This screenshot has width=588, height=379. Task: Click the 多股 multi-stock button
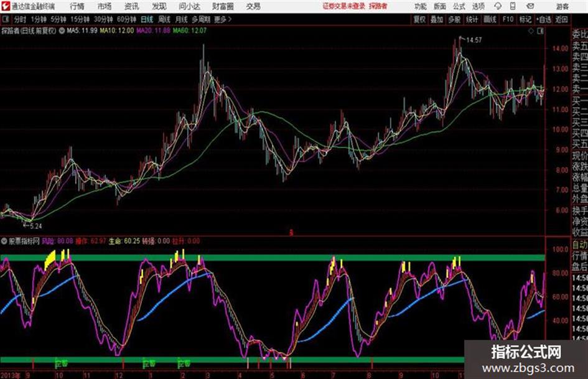[x=454, y=19]
